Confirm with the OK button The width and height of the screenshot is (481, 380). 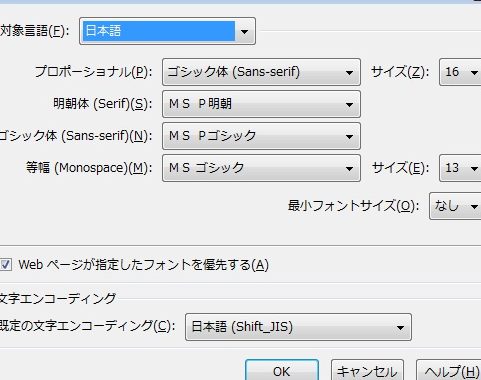(x=282, y=371)
